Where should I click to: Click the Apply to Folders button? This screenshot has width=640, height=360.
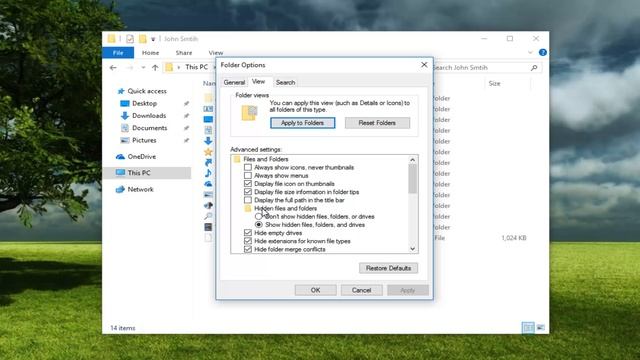[302, 123]
